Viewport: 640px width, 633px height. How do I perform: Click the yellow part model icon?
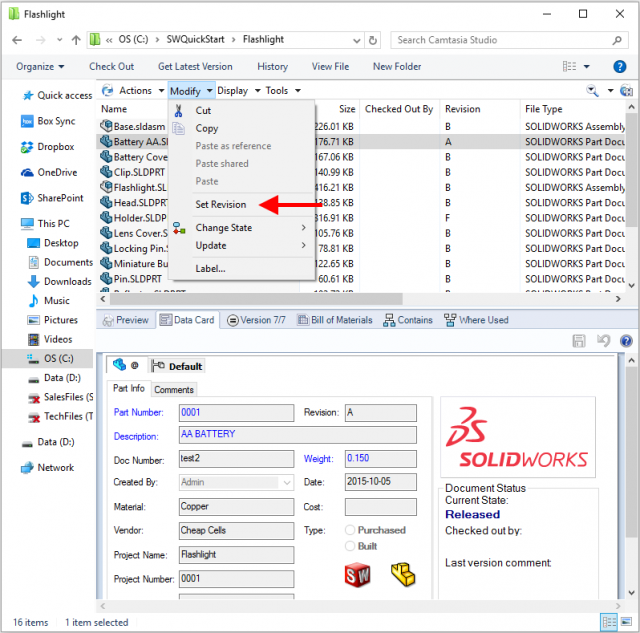pyautogui.click(x=403, y=574)
